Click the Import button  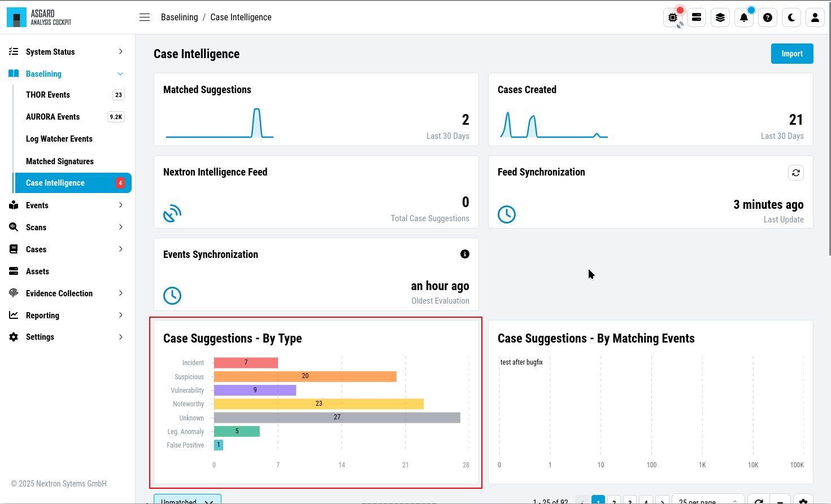tap(792, 54)
